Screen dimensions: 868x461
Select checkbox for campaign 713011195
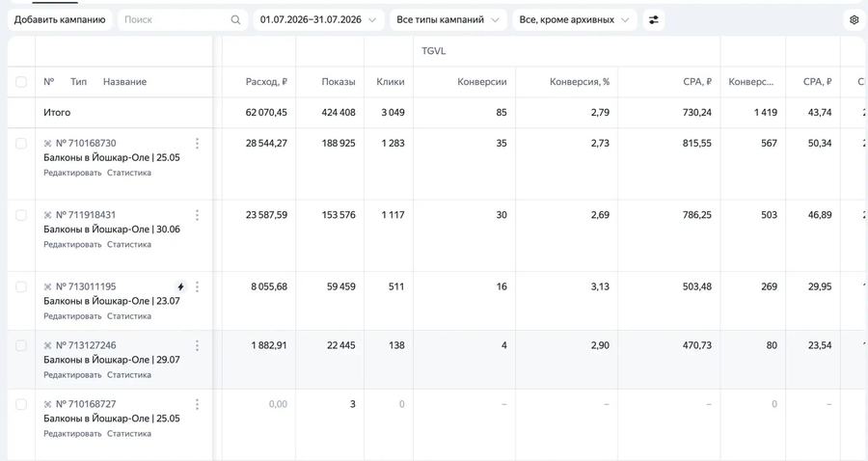click(x=21, y=286)
